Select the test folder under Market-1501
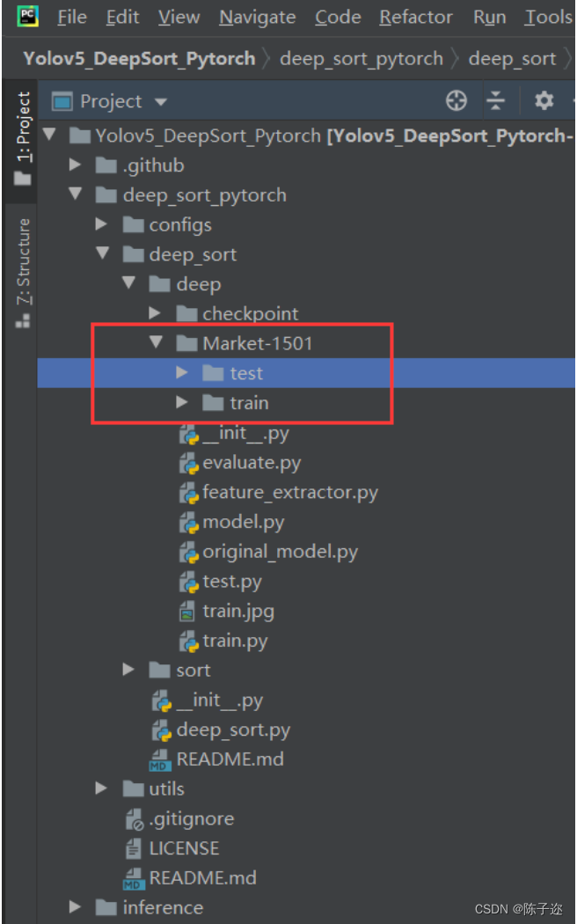 pyautogui.click(x=232, y=373)
